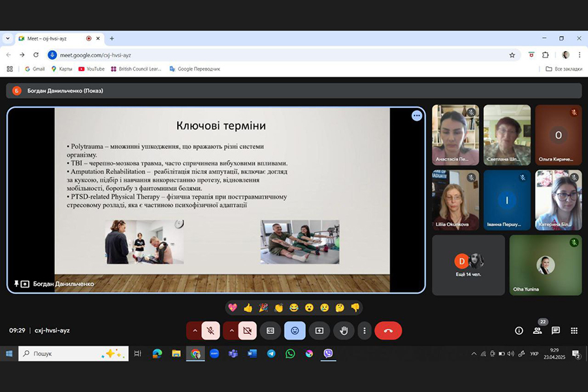
Task: Open the YouTube bookmark
Action: [x=91, y=69]
